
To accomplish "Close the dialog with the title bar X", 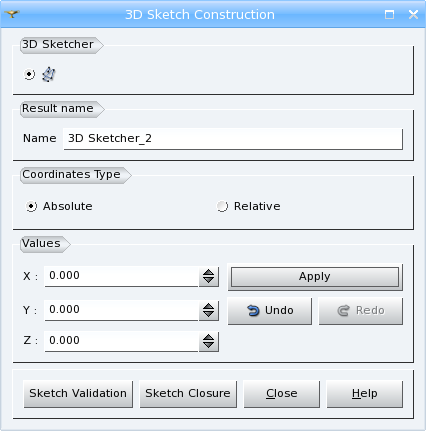I will pyautogui.click(x=413, y=14).
